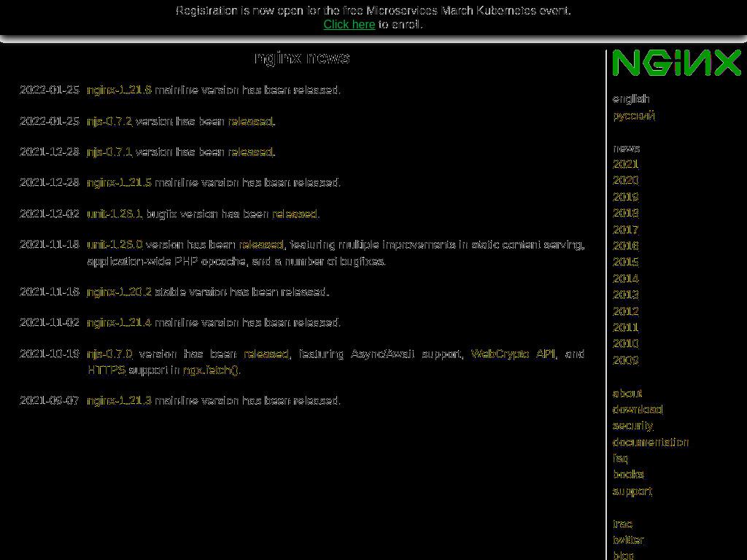Open the unit-1.26.0 link
747x560 pixels.
(x=115, y=244)
